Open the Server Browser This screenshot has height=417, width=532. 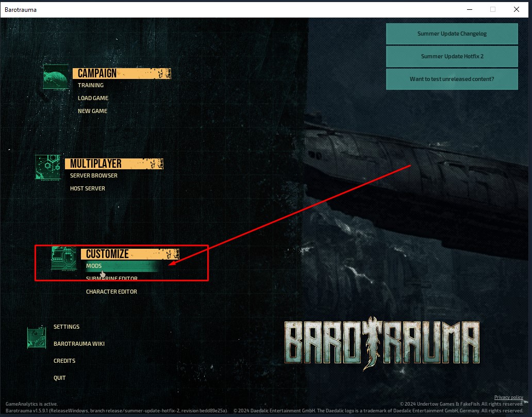[x=94, y=175]
